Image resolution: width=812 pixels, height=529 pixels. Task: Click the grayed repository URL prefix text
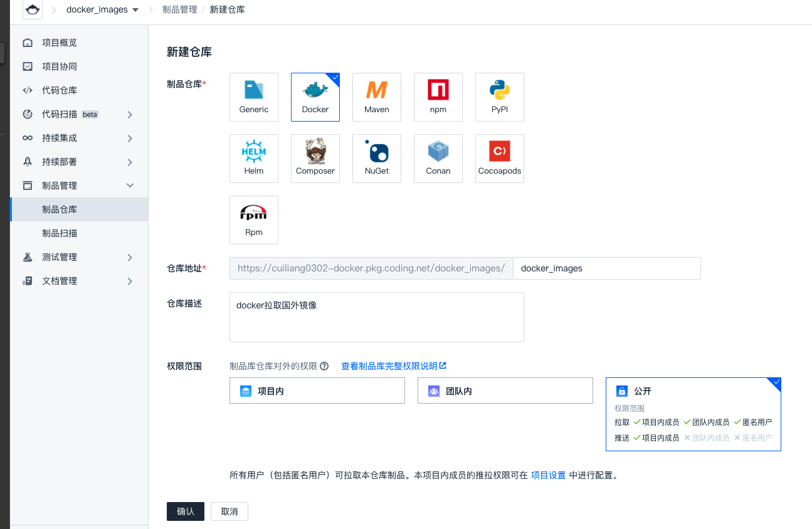click(371, 268)
